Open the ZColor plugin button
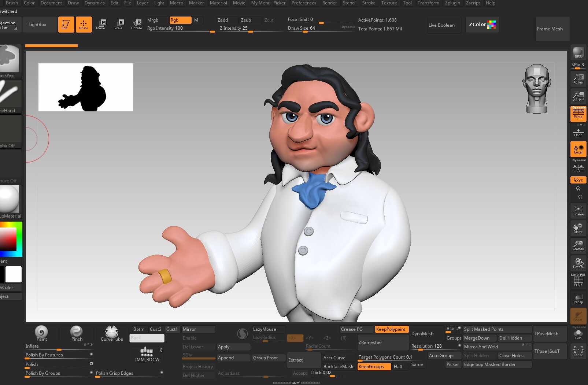Viewport: 588px width, 385px height. tap(482, 25)
